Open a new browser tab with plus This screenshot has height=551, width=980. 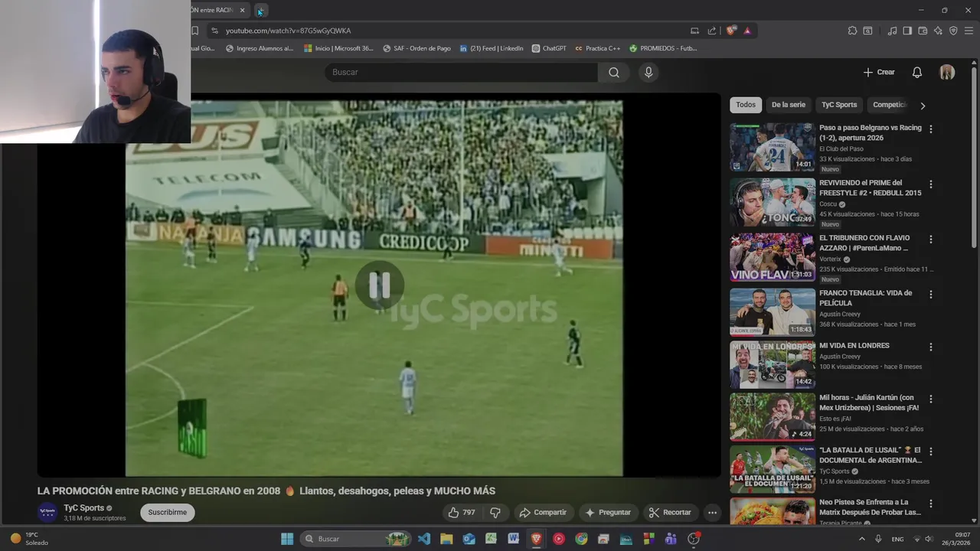260,11
